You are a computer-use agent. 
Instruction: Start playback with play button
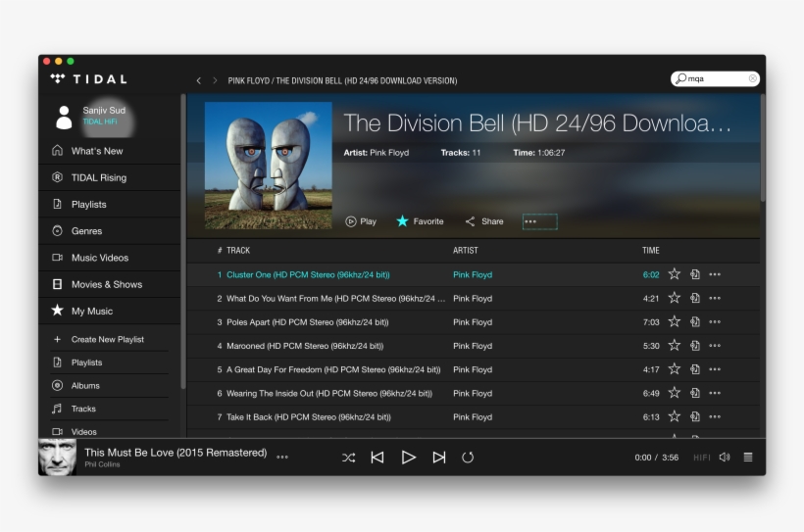tap(408, 458)
